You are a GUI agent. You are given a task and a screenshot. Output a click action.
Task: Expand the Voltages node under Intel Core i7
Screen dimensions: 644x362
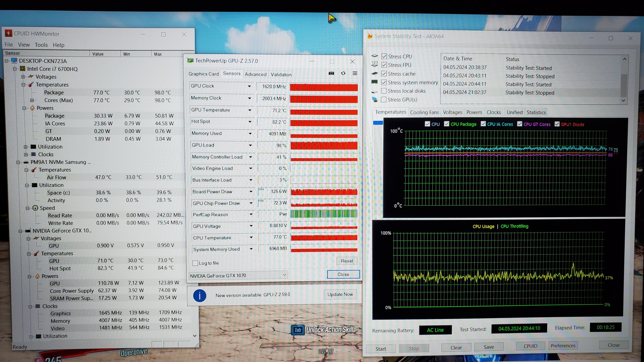tap(23, 77)
